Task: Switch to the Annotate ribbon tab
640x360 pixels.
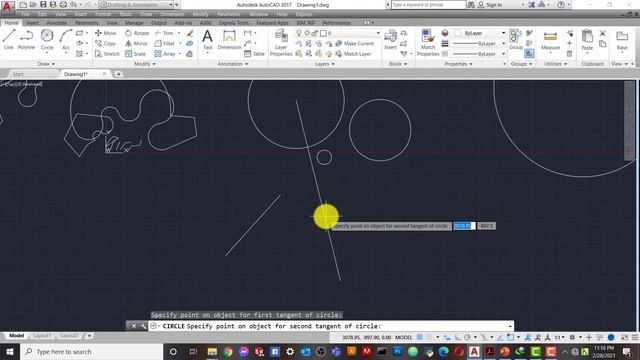Action: coord(57,22)
